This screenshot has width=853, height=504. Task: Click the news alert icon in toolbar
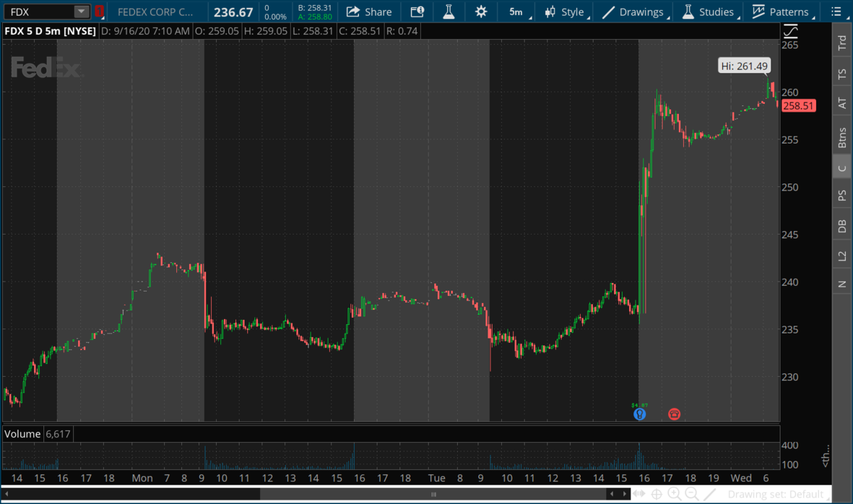pyautogui.click(x=417, y=12)
